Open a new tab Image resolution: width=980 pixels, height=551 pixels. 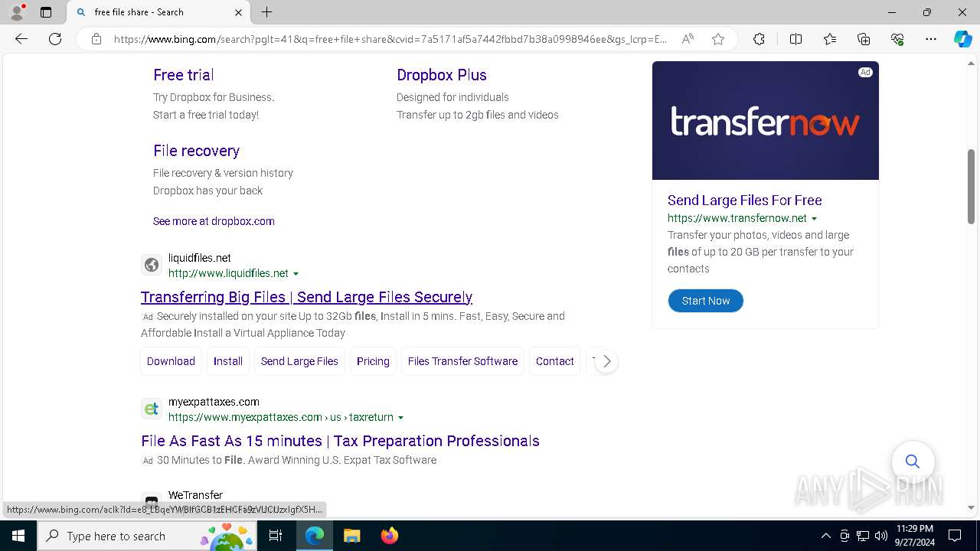tap(266, 12)
